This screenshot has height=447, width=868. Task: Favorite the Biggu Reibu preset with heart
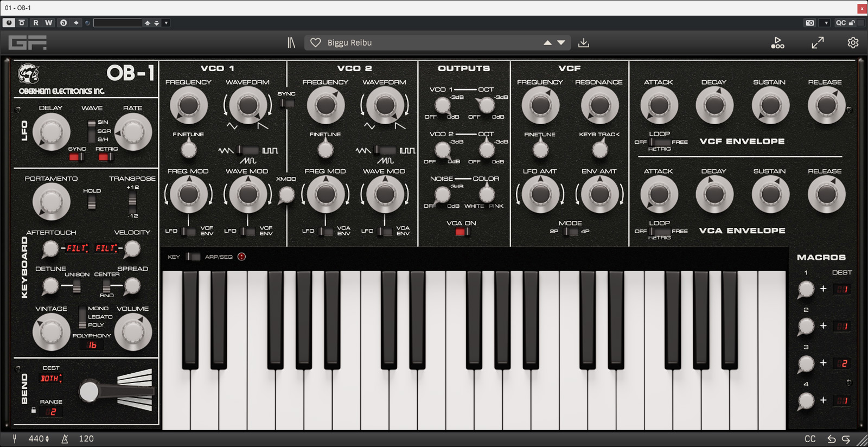(x=316, y=43)
